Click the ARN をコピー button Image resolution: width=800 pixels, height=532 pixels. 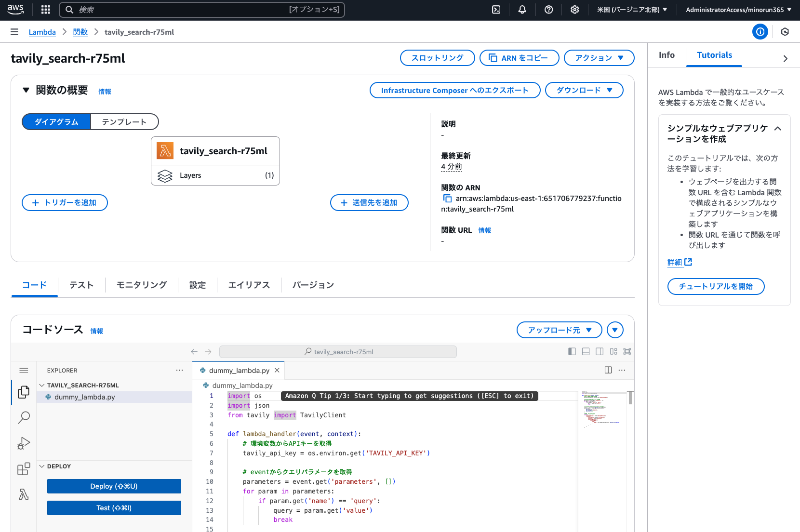(519, 58)
